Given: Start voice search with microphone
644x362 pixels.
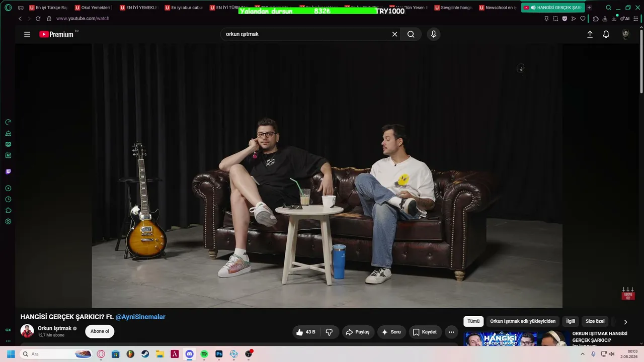Looking at the screenshot, I should click(434, 34).
